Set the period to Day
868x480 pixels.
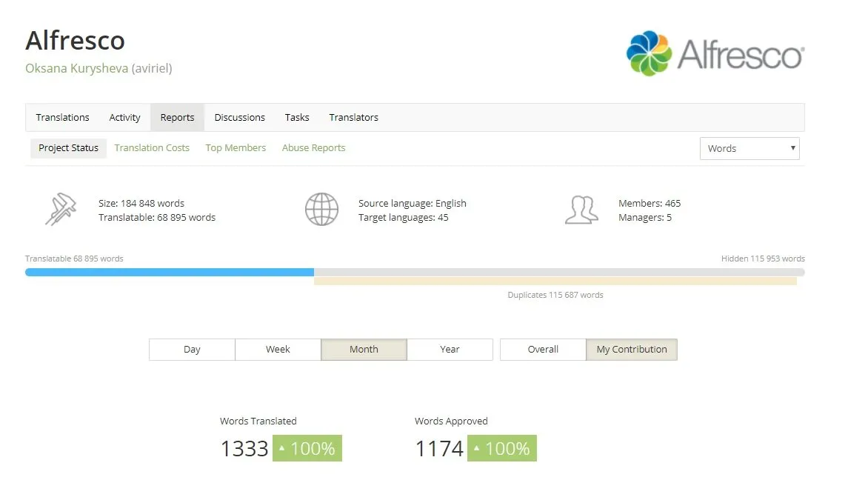click(x=192, y=350)
